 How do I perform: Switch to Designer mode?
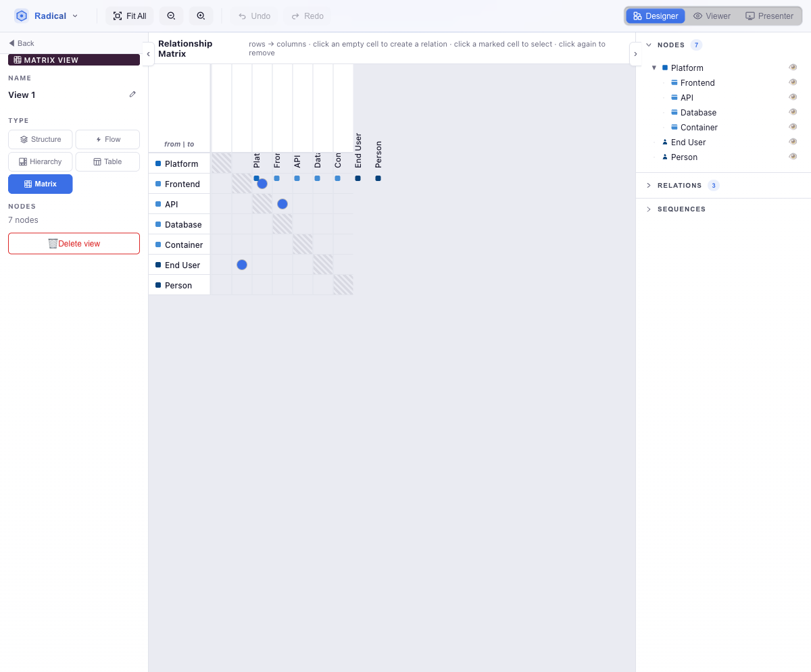[x=656, y=16]
